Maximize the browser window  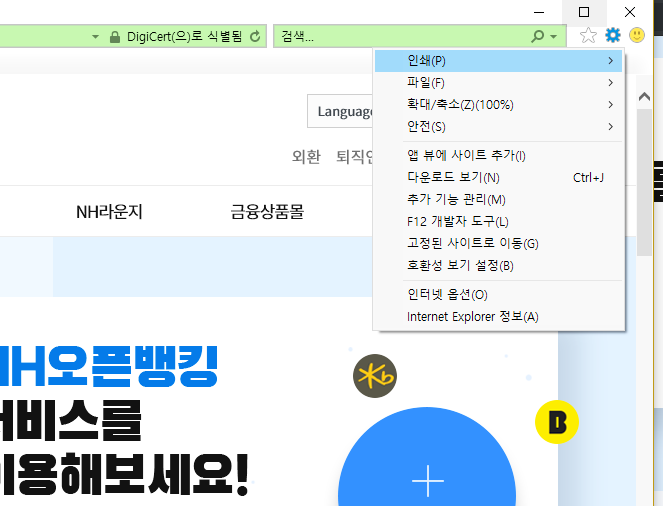coord(584,12)
